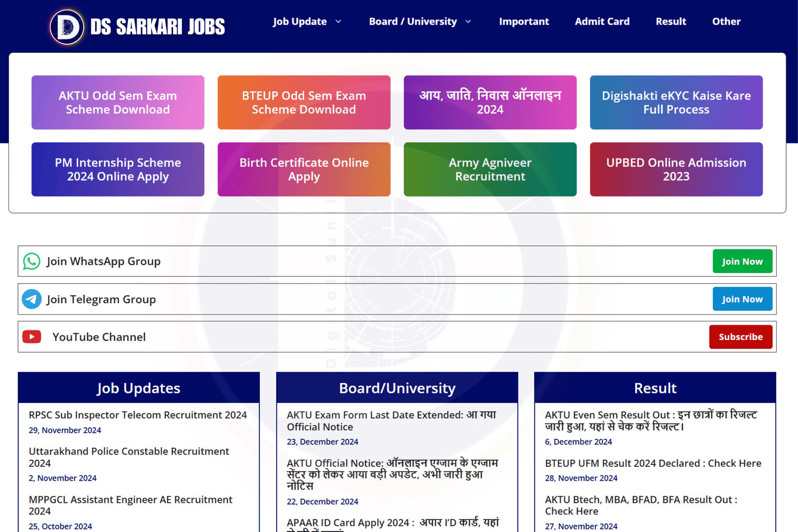
Task: Open BTEUP Odd Sem Exam Scheme Download
Action: click(304, 103)
